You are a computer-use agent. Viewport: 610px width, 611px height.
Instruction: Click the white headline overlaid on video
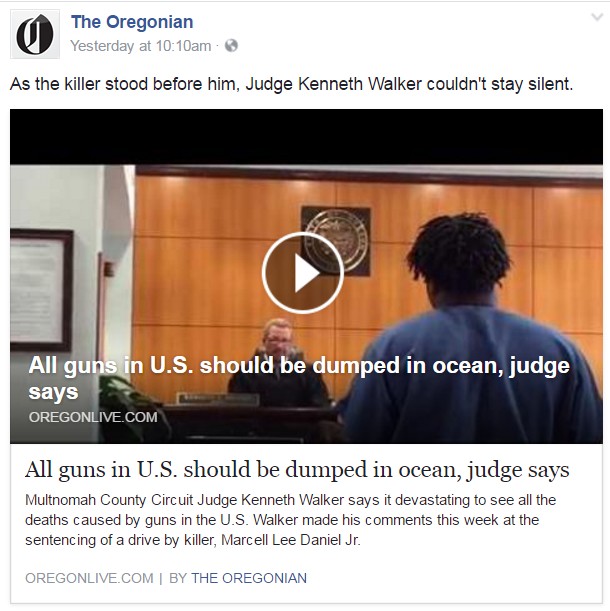coord(299,378)
